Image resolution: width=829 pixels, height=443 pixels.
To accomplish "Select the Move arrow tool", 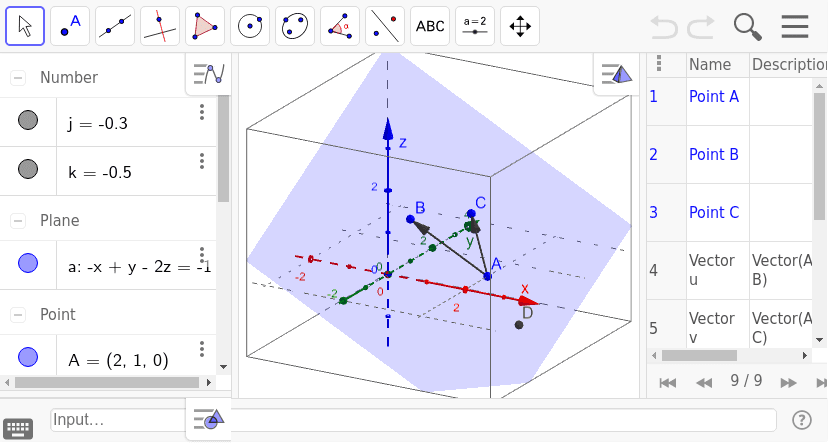I will (25, 26).
